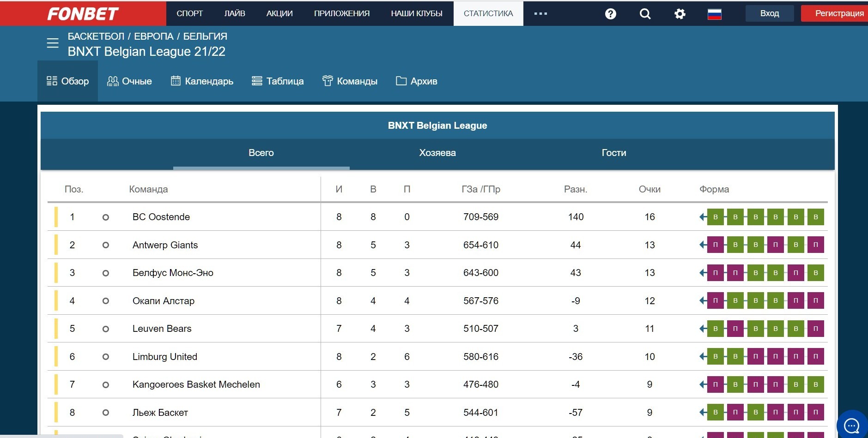
Task: Open the Команды tab
Action: pyautogui.click(x=350, y=81)
